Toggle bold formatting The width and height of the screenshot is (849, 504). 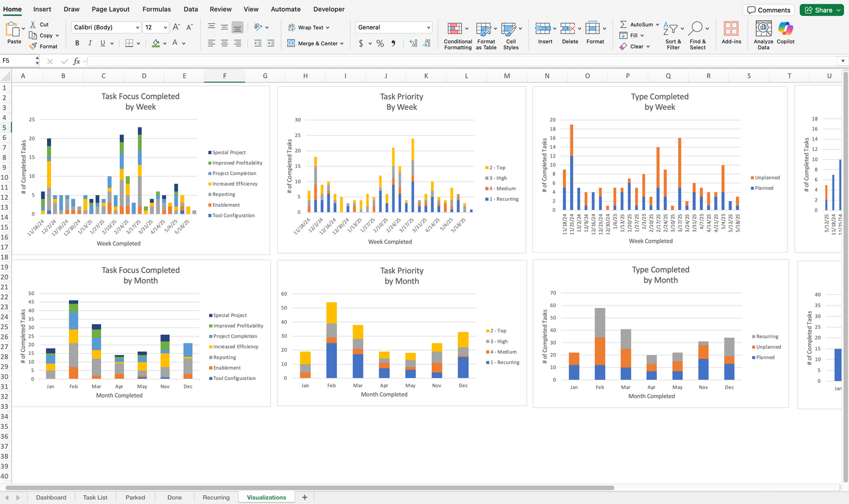[x=76, y=42]
